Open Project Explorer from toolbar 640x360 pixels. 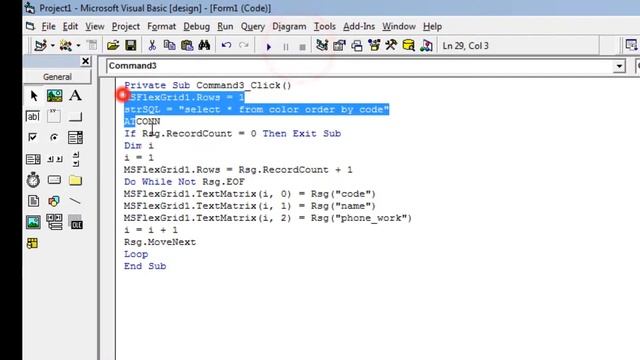coord(322,46)
